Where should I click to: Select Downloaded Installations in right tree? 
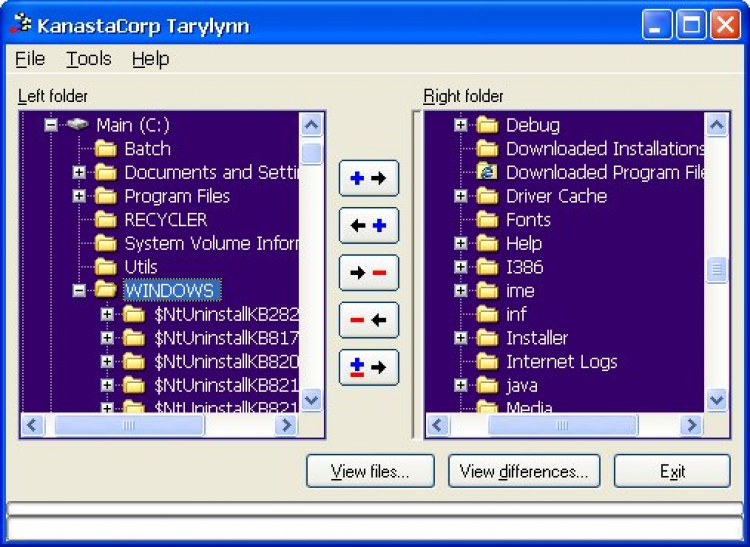[x=605, y=149]
